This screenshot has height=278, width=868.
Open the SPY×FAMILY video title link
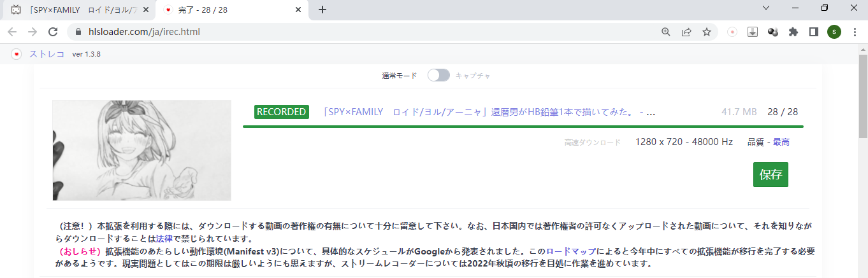489,112
